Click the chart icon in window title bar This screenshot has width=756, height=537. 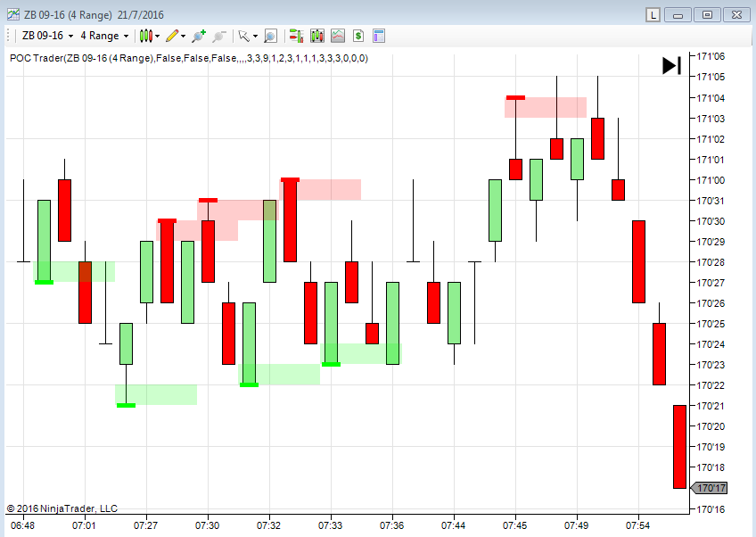(13, 15)
